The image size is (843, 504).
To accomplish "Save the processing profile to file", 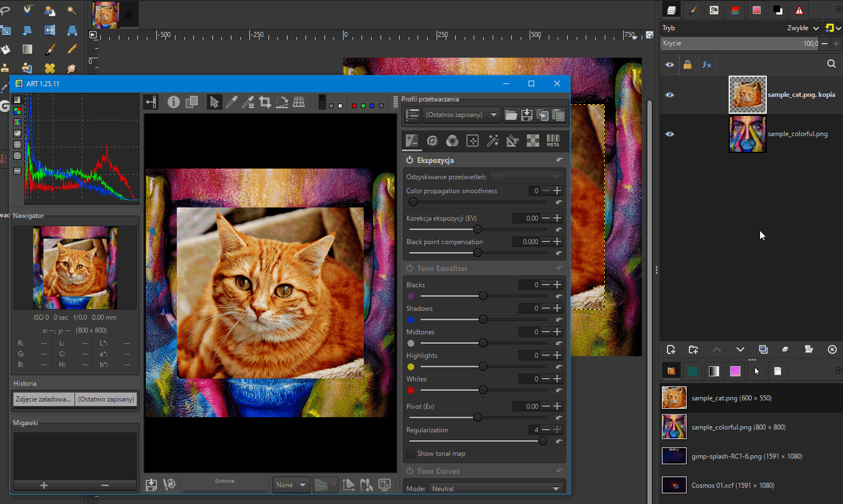I will (527, 115).
